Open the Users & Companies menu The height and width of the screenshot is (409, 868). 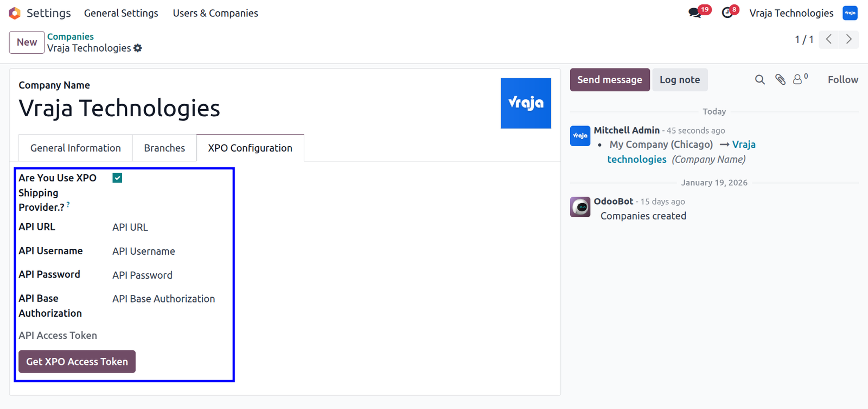[215, 13]
